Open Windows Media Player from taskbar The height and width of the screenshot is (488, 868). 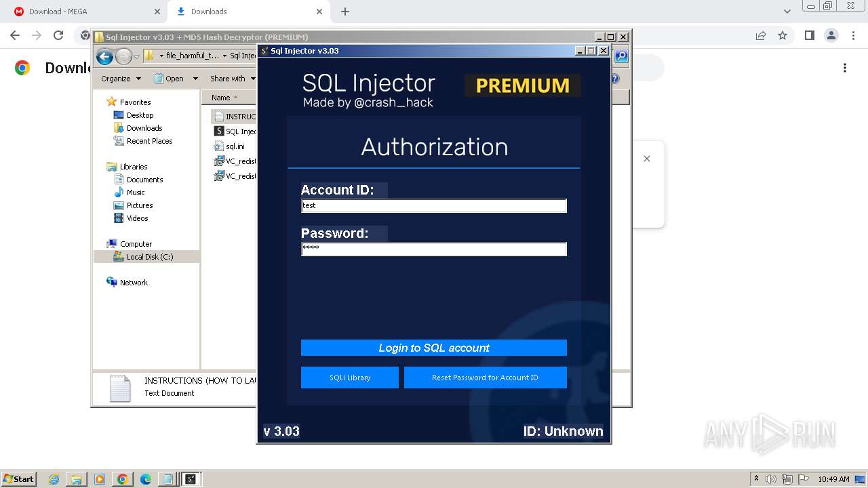pyautogui.click(x=100, y=479)
